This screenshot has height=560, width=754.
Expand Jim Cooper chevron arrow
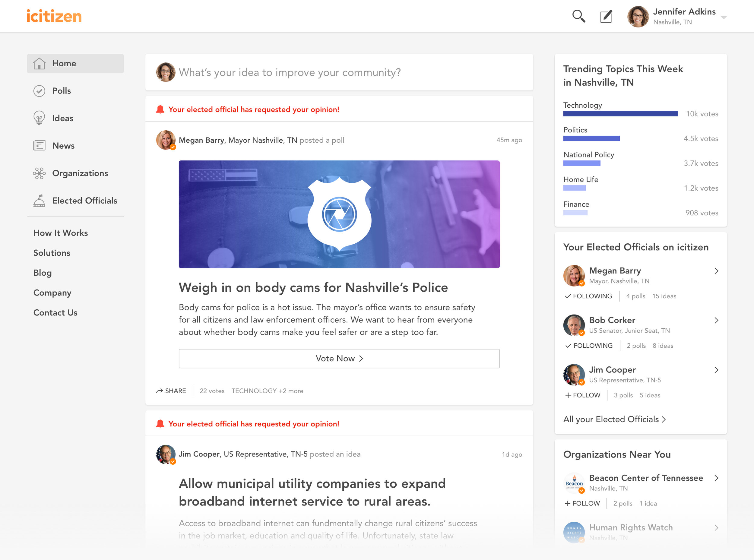pos(716,370)
